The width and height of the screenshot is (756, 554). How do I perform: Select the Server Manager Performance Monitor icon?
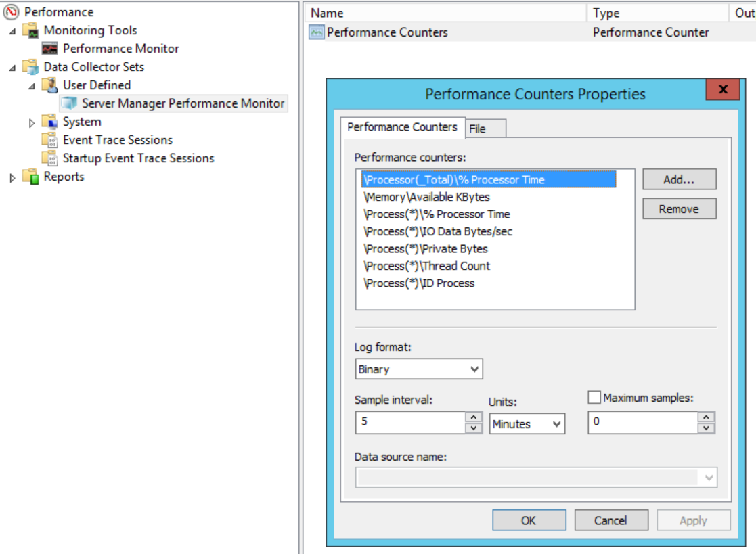pyautogui.click(x=69, y=103)
